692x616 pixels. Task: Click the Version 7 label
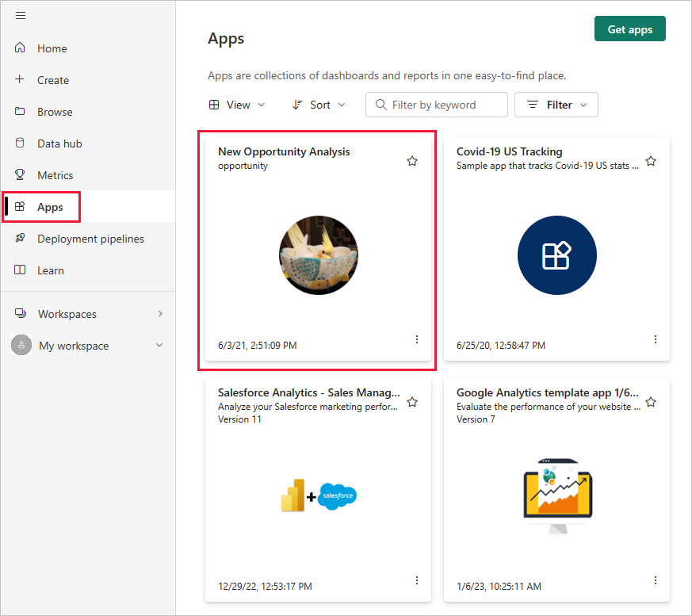[x=476, y=419]
